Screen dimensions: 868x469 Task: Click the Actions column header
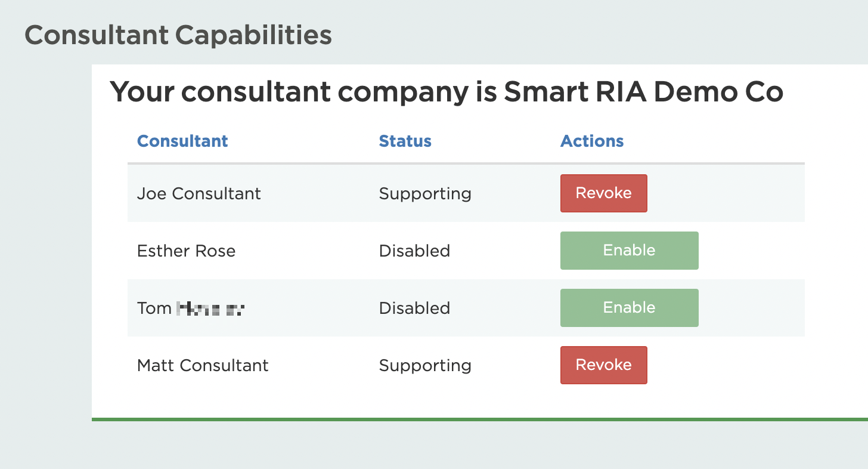tap(592, 141)
